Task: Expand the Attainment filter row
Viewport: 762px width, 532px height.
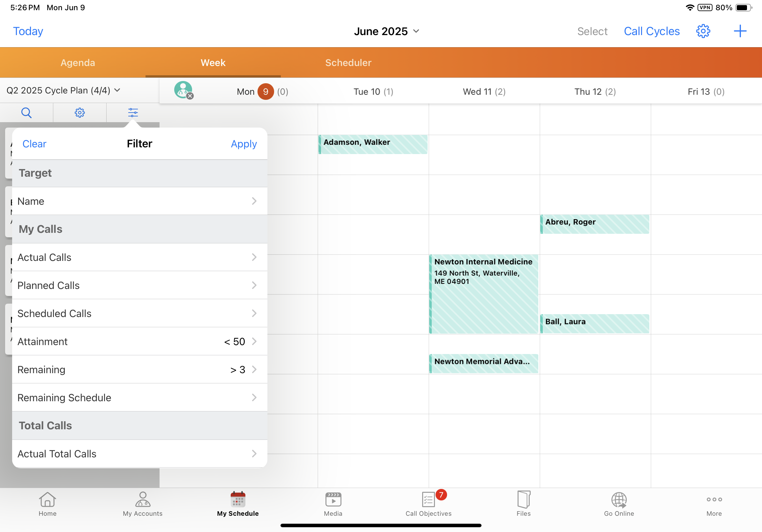Action: (x=139, y=341)
